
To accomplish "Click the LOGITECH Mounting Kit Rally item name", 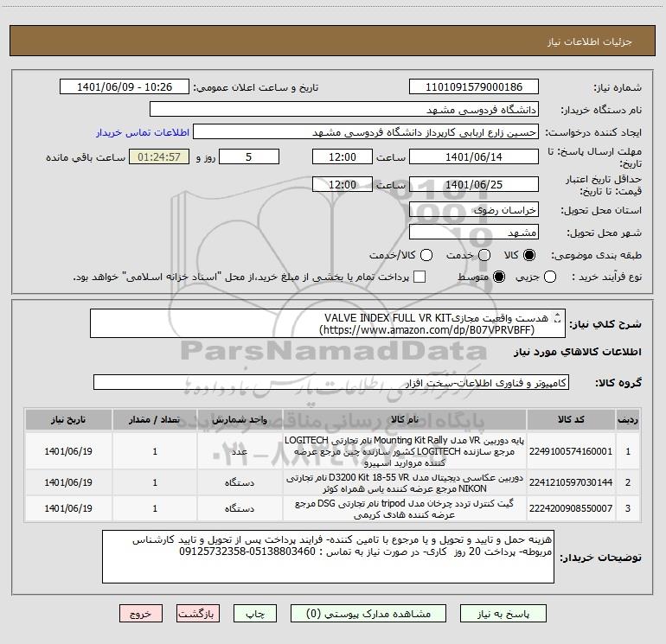I will pyautogui.click(x=405, y=451).
